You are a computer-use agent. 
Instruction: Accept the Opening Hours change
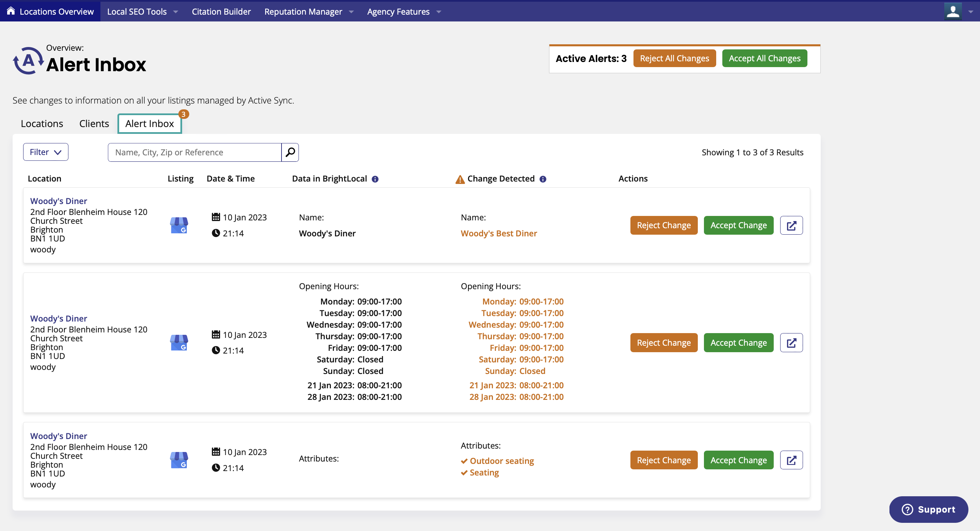738,343
